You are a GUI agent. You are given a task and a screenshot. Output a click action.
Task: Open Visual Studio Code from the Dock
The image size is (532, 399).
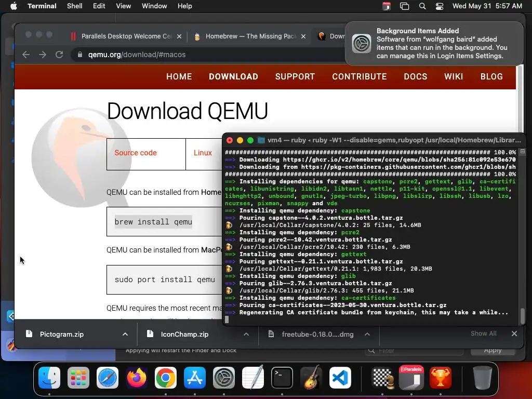click(340, 378)
